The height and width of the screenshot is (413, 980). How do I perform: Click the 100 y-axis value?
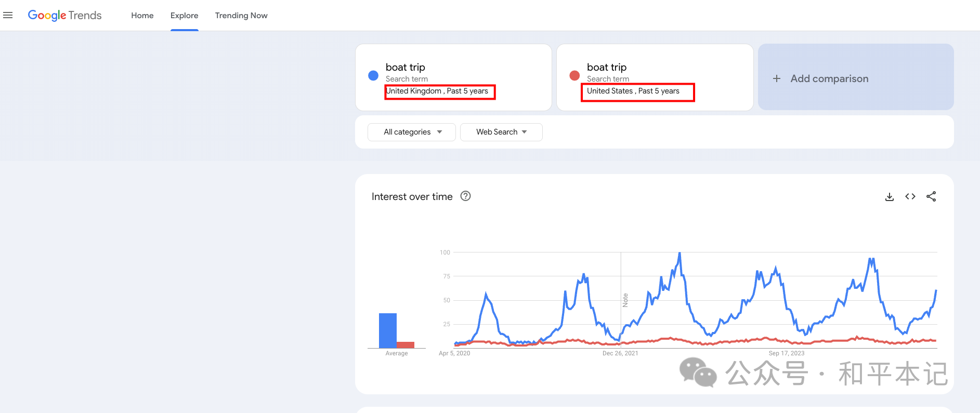pyautogui.click(x=445, y=252)
